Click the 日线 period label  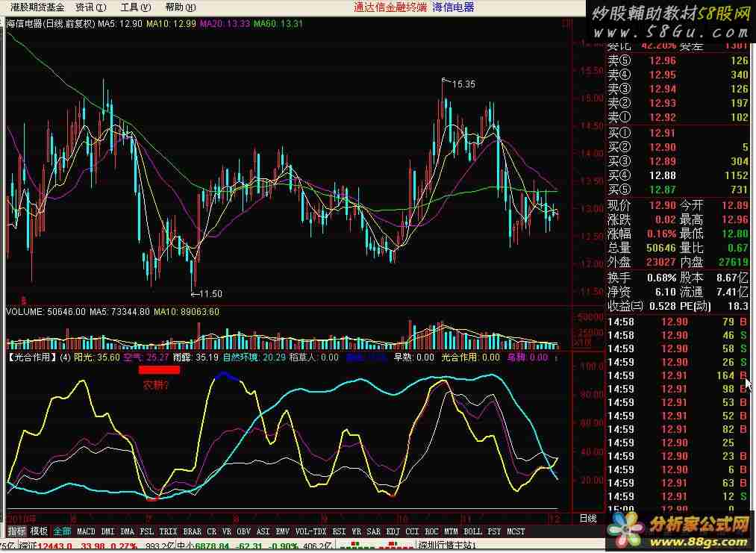[588, 518]
